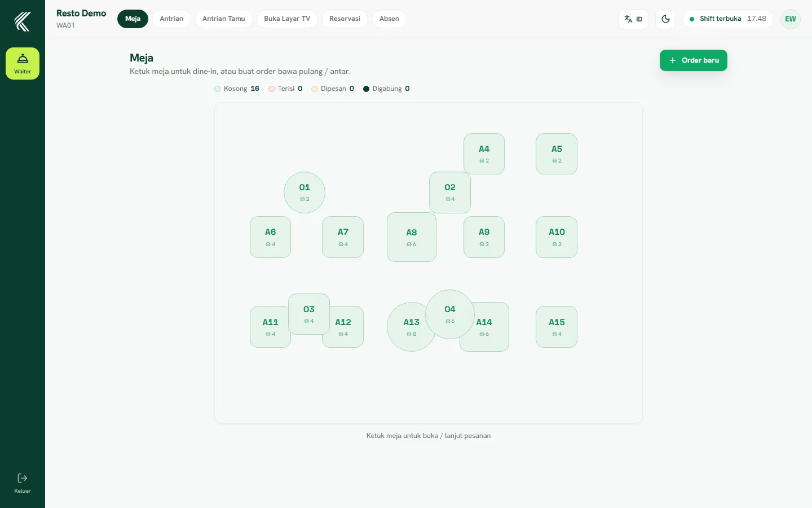The height and width of the screenshot is (508, 812).
Task: Open the Waiter section in sidebar
Action: click(x=23, y=63)
